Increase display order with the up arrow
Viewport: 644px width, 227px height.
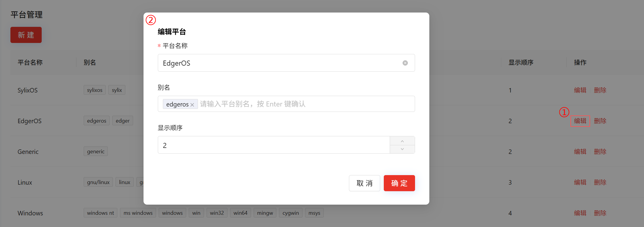click(402, 141)
